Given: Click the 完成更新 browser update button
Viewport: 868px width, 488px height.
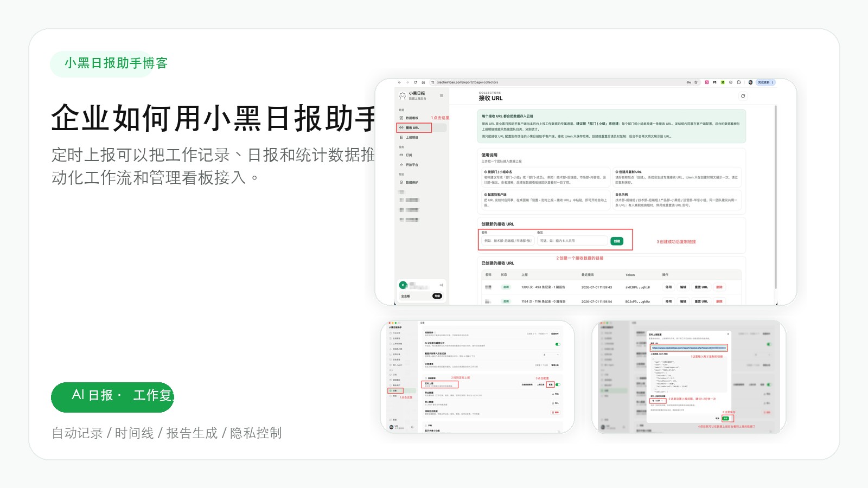Looking at the screenshot, I should point(765,82).
